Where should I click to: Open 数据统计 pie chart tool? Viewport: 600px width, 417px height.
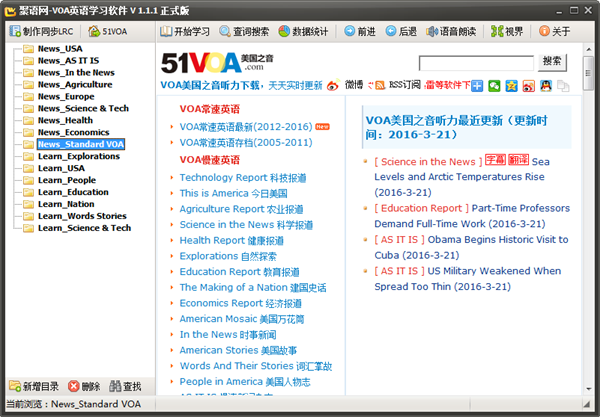tap(303, 31)
